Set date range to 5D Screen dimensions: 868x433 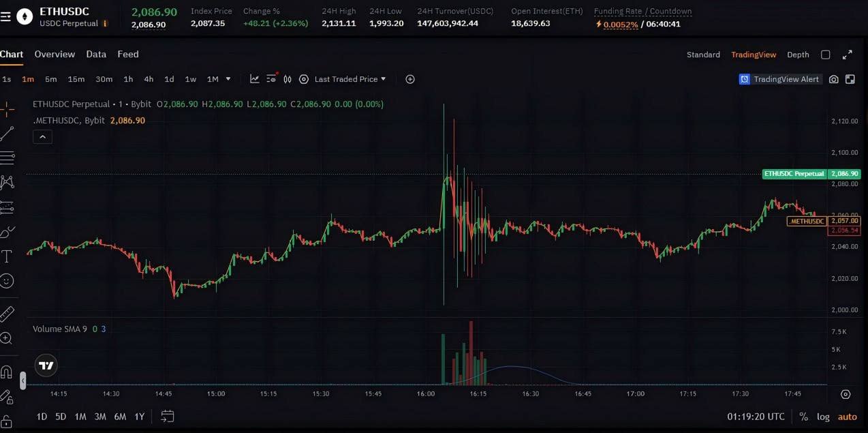[x=61, y=417]
